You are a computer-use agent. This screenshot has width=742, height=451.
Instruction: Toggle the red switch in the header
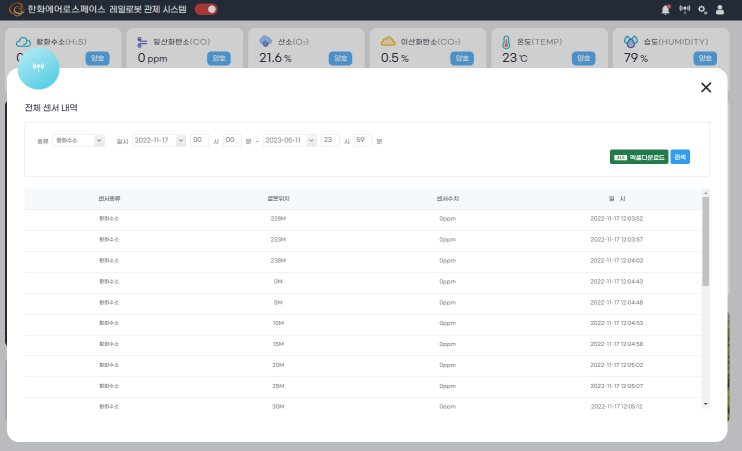pos(206,9)
